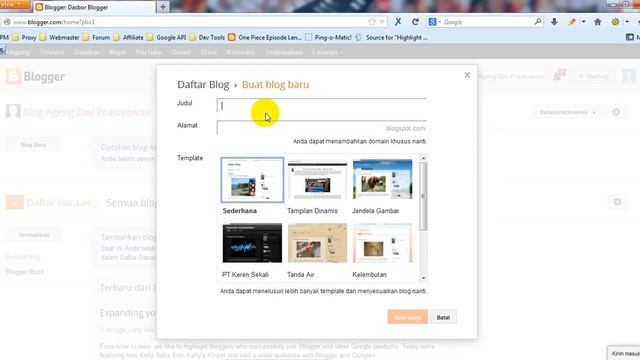This screenshot has height=360, width=640.
Task: Click the Blog Baru button
Action: click(33, 145)
